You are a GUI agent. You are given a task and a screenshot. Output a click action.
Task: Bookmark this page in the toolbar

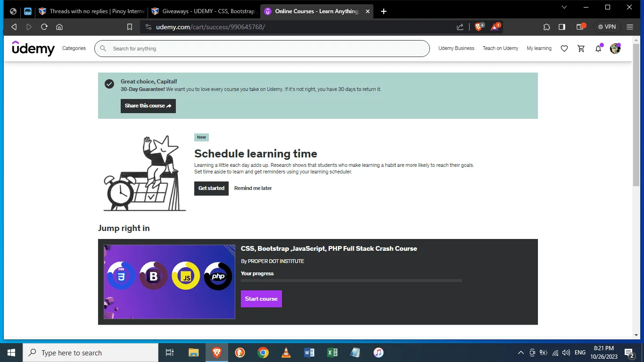130,27
